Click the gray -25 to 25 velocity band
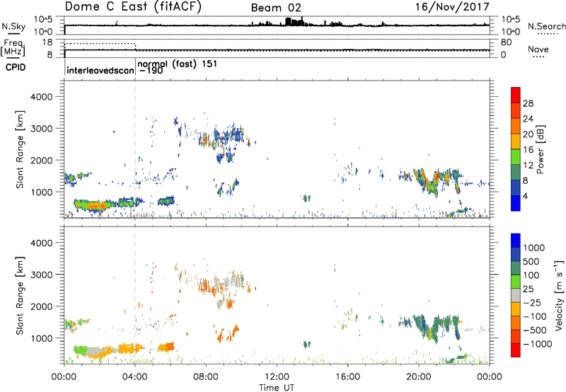This screenshot has height=392, width=566. pyautogui.click(x=516, y=295)
